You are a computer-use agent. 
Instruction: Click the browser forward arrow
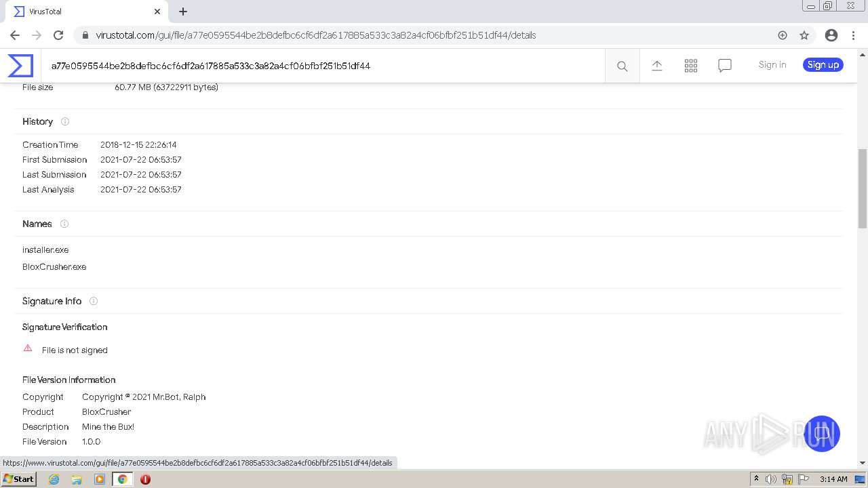click(x=37, y=35)
